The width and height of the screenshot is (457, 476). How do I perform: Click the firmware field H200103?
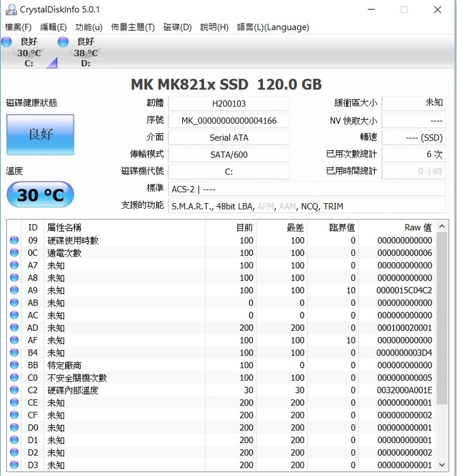tap(229, 103)
